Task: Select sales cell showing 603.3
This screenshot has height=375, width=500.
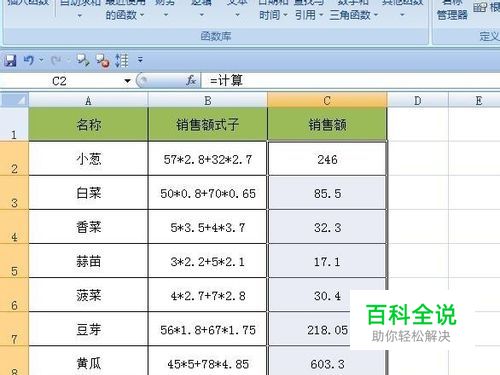Action: 327,361
